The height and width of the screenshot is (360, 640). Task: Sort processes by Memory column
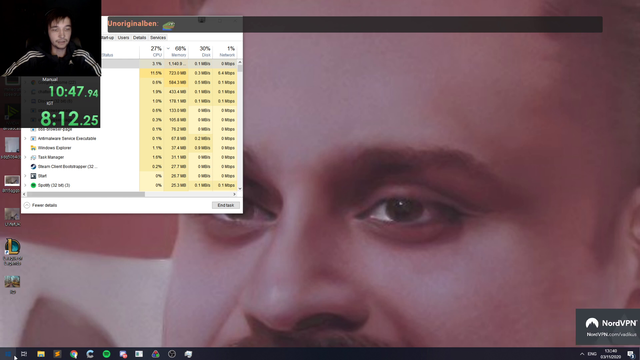[x=176, y=51]
